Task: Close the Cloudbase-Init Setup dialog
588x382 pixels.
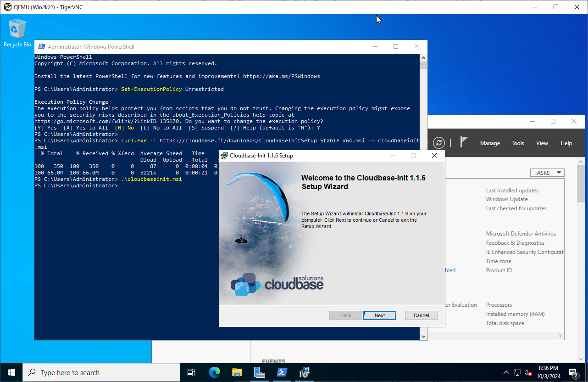Action: [x=434, y=156]
